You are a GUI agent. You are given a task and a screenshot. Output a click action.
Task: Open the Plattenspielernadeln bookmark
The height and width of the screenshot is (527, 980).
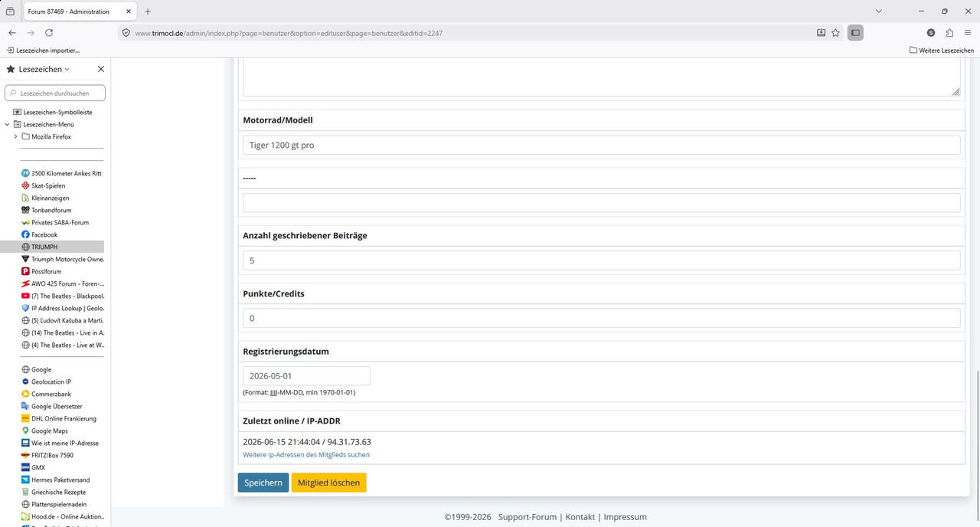(x=54, y=504)
